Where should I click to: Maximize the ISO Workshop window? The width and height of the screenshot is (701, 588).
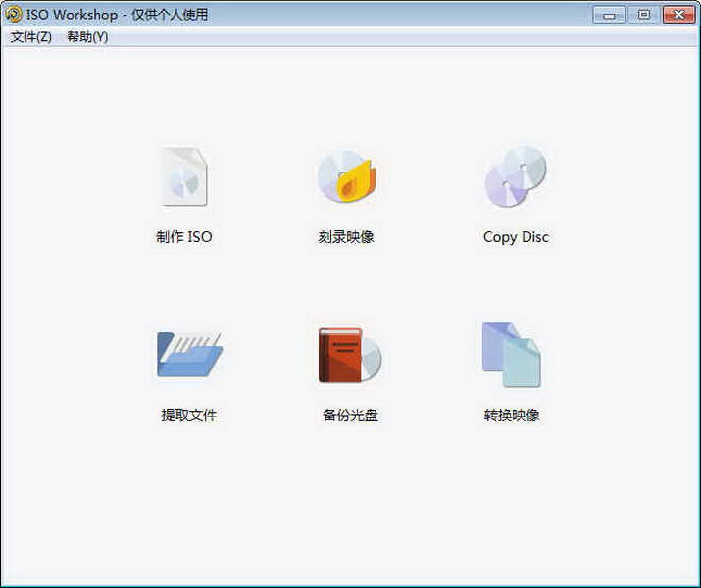644,15
